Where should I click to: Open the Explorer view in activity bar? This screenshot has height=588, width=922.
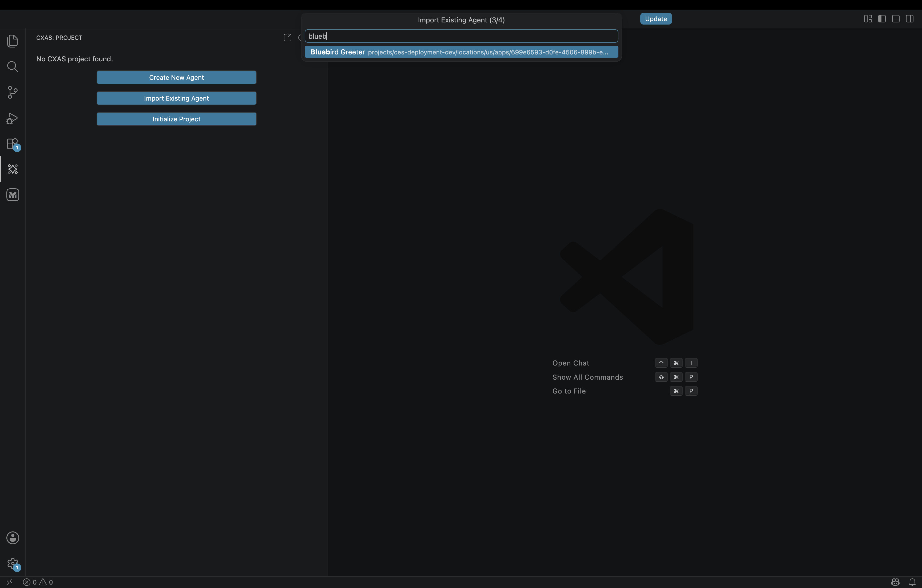pos(13,41)
